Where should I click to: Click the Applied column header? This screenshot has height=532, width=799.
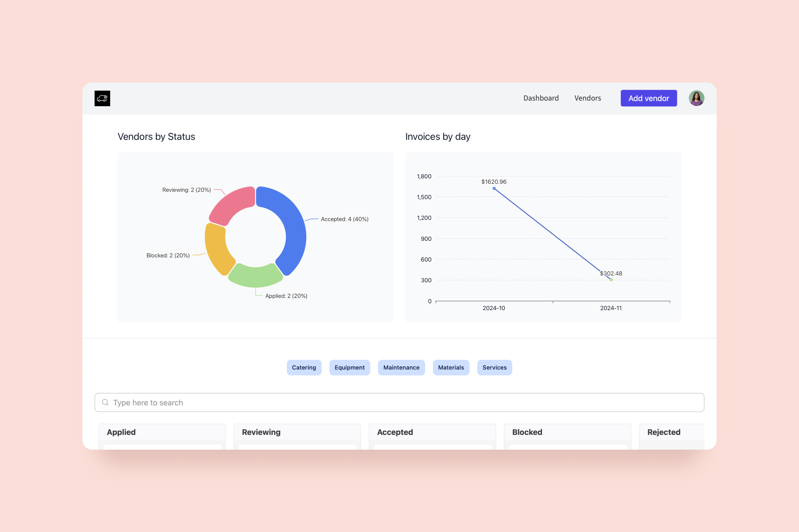pyautogui.click(x=121, y=432)
